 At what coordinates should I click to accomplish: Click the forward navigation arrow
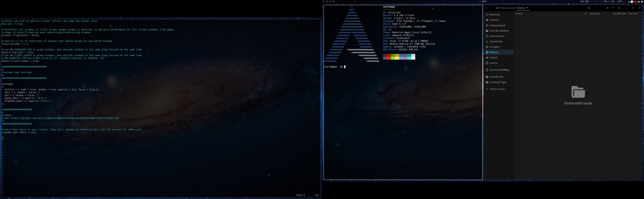click(x=492, y=8)
